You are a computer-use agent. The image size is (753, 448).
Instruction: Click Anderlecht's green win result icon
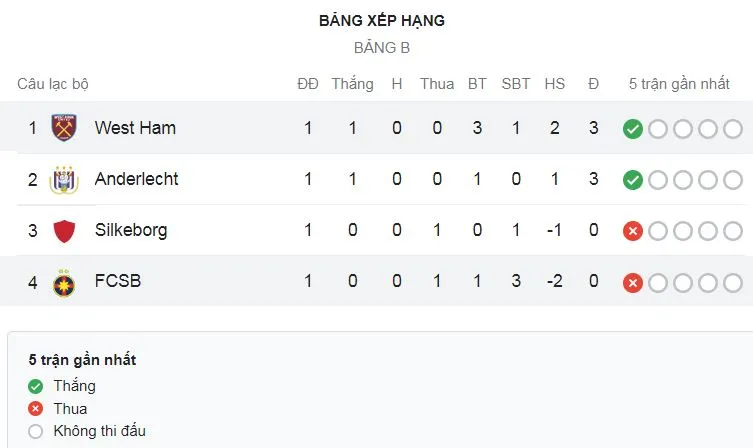tap(632, 179)
